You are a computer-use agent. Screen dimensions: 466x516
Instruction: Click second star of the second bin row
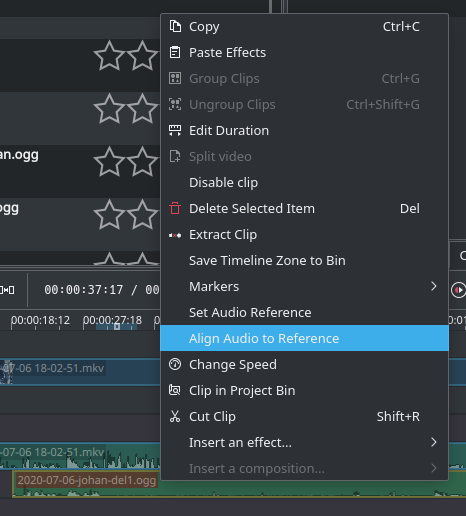tap(142, 109)
